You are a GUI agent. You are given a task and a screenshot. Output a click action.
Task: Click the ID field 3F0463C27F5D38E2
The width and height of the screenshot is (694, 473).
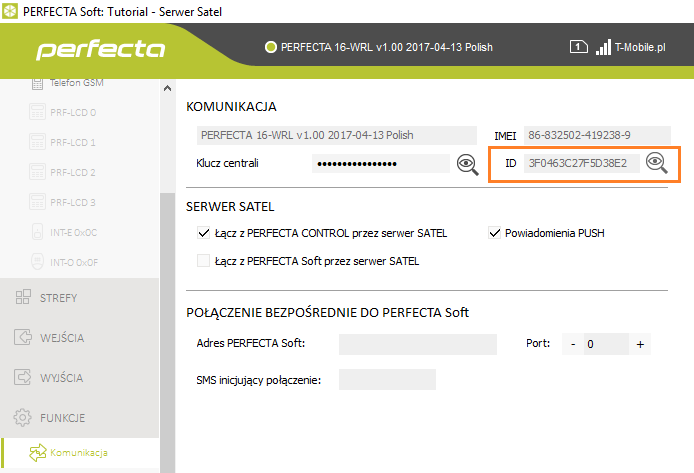582,163
